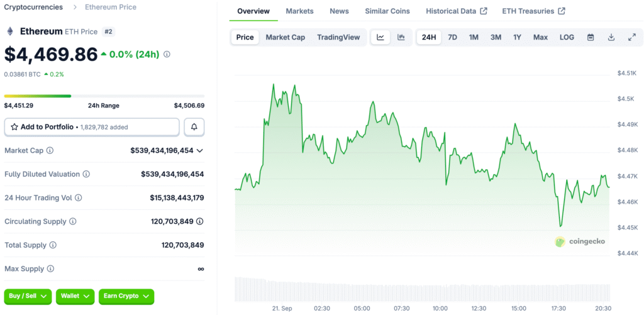The width and height of the screenshot is (644, 315).
Task: Open the calendar date range picker icon
Action: (x=591, y=37)
